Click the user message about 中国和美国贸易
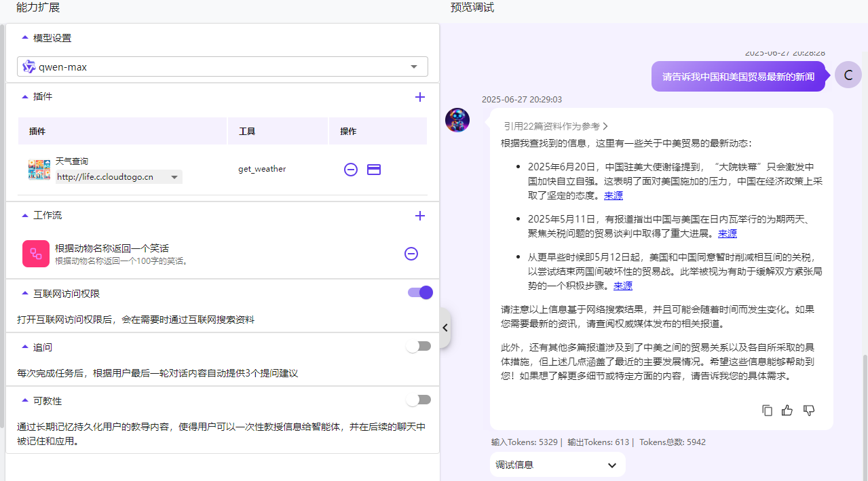The image size is (868, 481). (x=738, y=77)
